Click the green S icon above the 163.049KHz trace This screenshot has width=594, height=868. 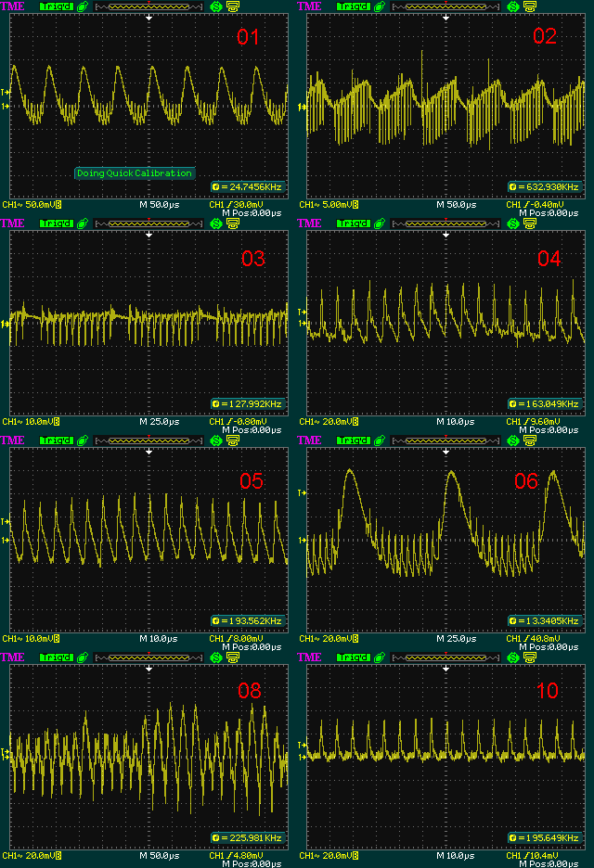pos(513,223)
